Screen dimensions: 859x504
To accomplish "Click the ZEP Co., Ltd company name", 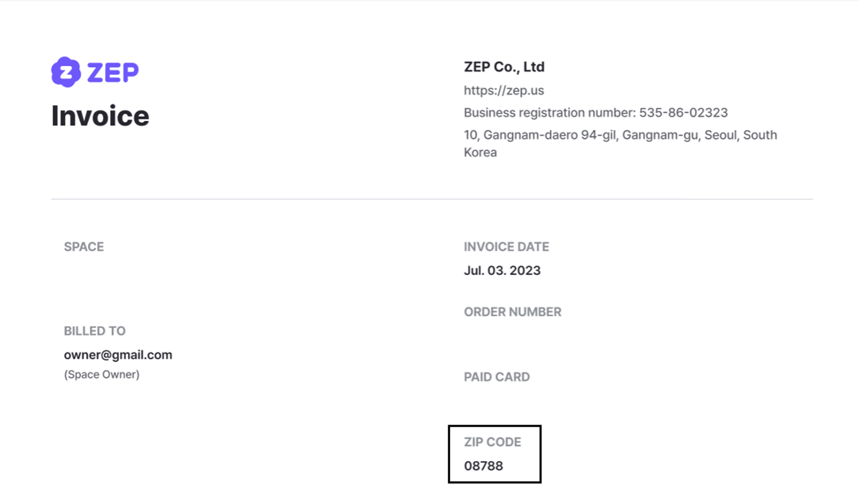I will pyautogui.click(x=504, y=67).
